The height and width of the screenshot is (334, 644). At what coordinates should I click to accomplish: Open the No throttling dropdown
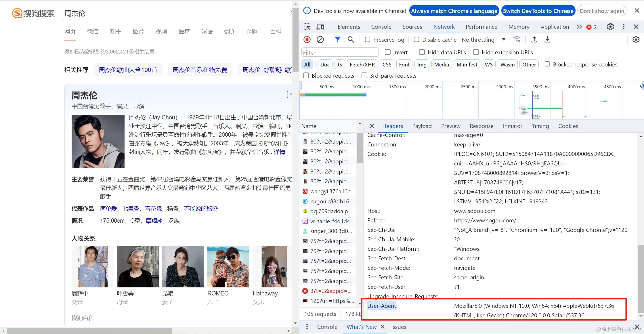[x=483, y=40]
